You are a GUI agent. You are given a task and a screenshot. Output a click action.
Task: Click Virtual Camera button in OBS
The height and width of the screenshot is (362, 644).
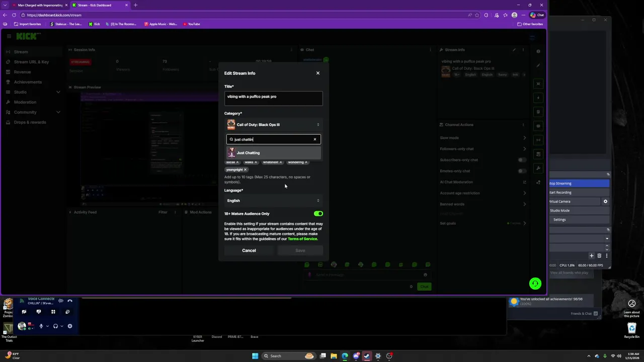coord(574,202)
